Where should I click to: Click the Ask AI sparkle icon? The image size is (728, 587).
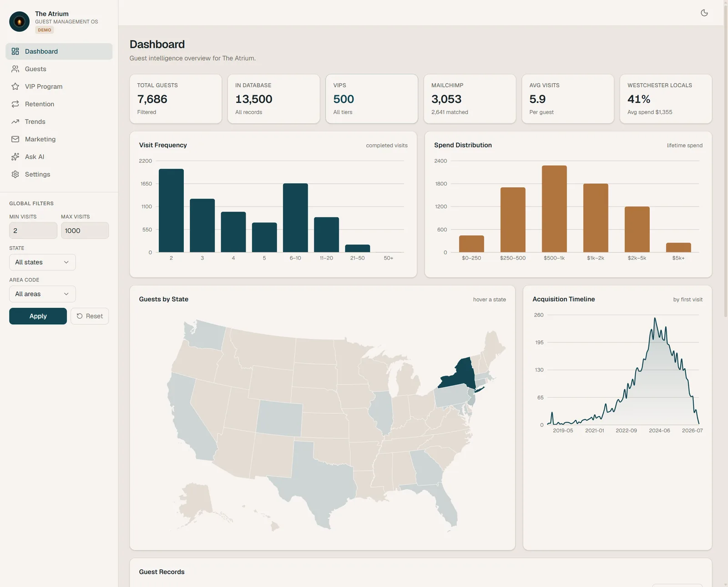click(15, 157)
